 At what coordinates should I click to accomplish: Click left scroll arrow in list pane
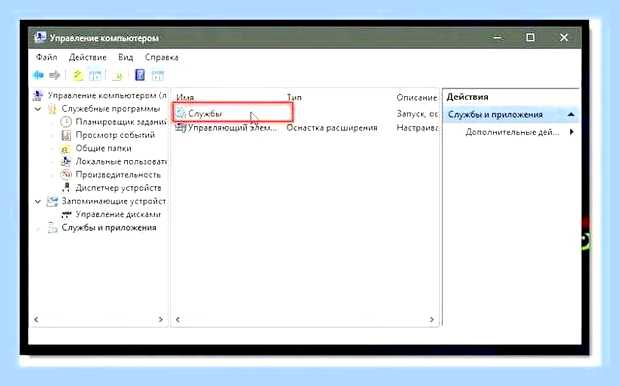point(178,320)
